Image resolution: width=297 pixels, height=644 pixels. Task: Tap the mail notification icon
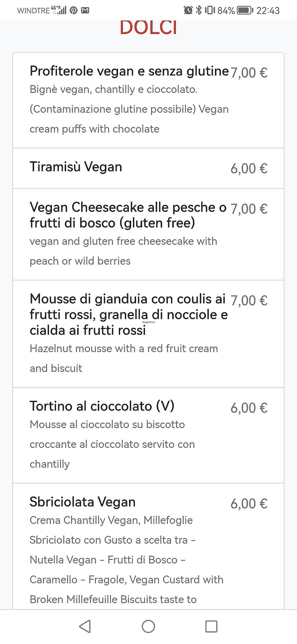pos(85,10)
